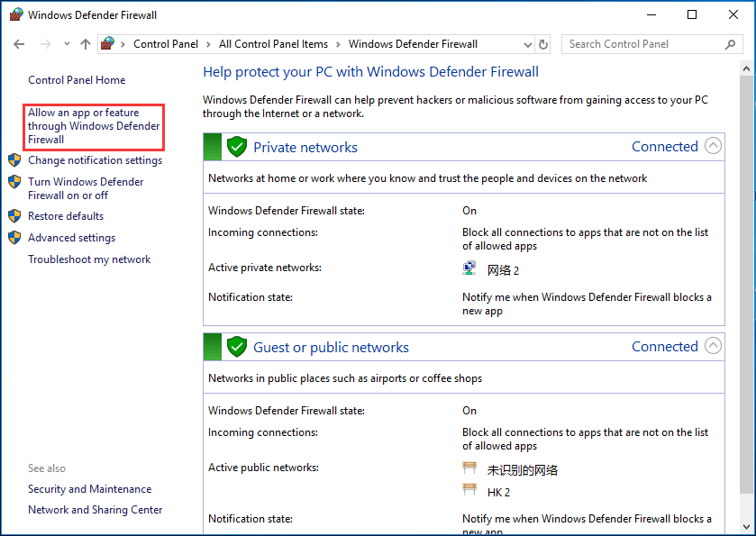756x536 pixels.
Task: Click All Control Panel Items breadcrumb
Action: 273,44
